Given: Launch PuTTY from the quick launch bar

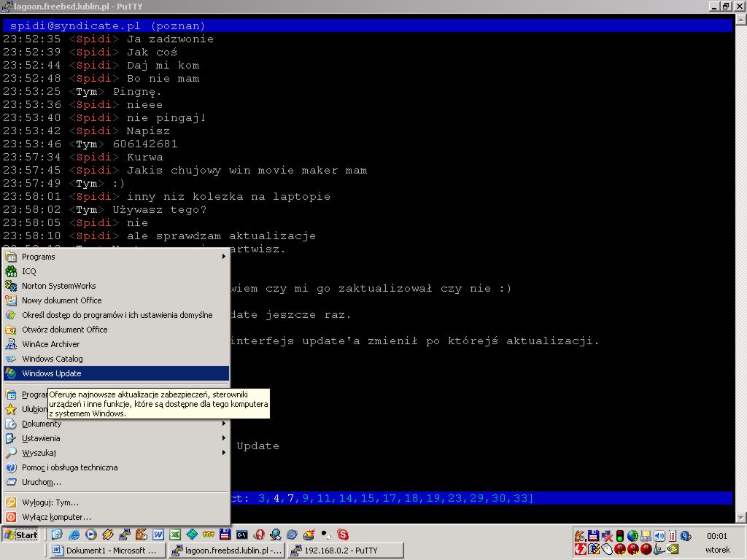Looking at the screenshot, I should pyautogui.click(x=125, y=534).
